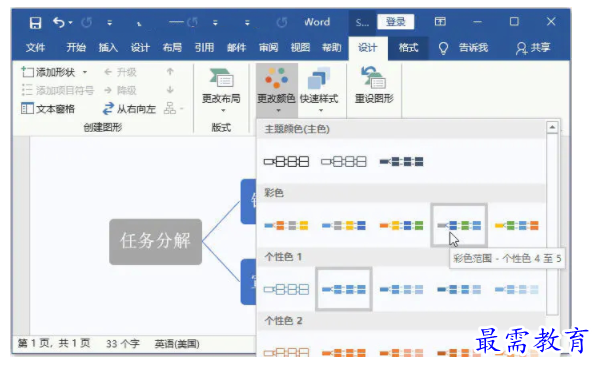Switch to the 开始 tab
Image resolution: width=597 pixels, height=372 pixels.
coord(76,48)
